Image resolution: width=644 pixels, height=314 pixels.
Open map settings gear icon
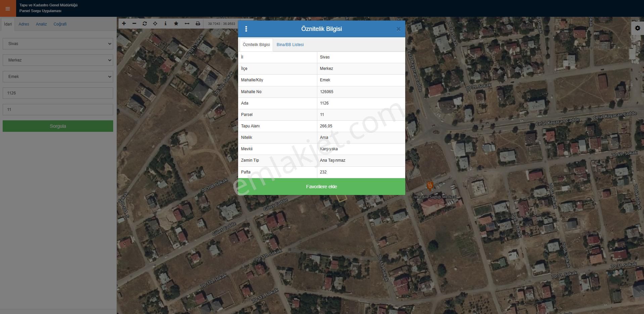click(x=638, y=28)
